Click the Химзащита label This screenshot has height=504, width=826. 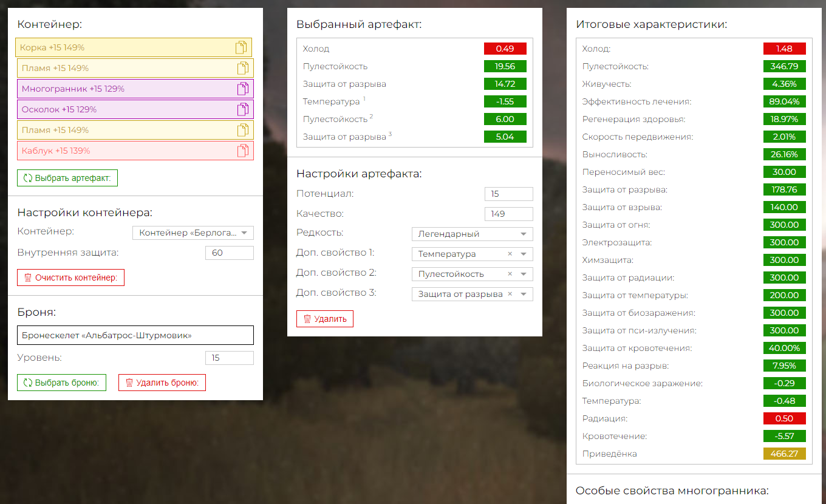coord(607,260)
